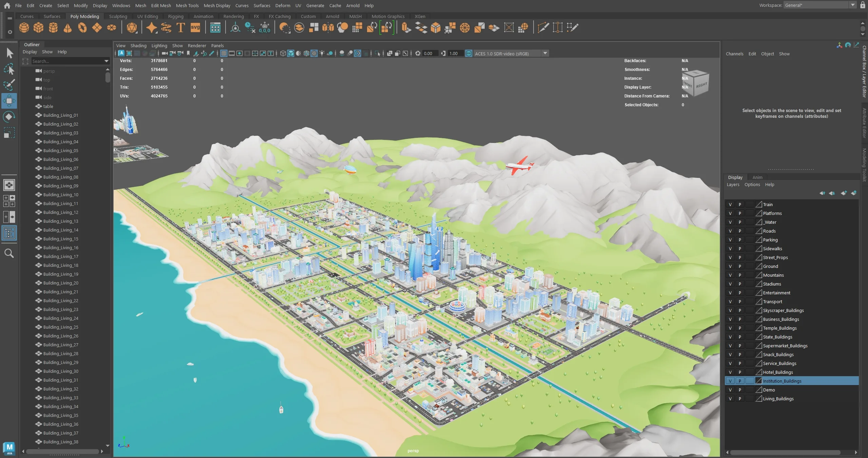Open the Mesh Tools menu
This screenshot has width=868, height=458.
[x=187, y=5]
